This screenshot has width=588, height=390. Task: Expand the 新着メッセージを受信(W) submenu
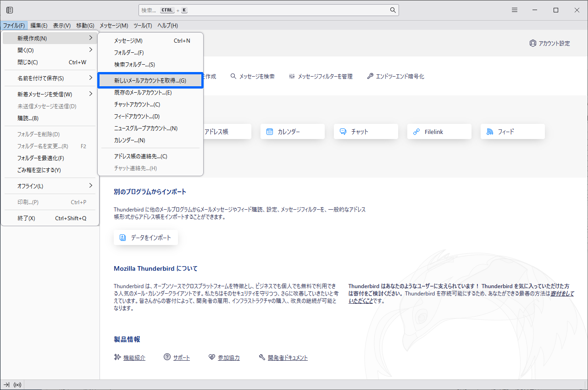pyautogui.click(x=51, y=95)
